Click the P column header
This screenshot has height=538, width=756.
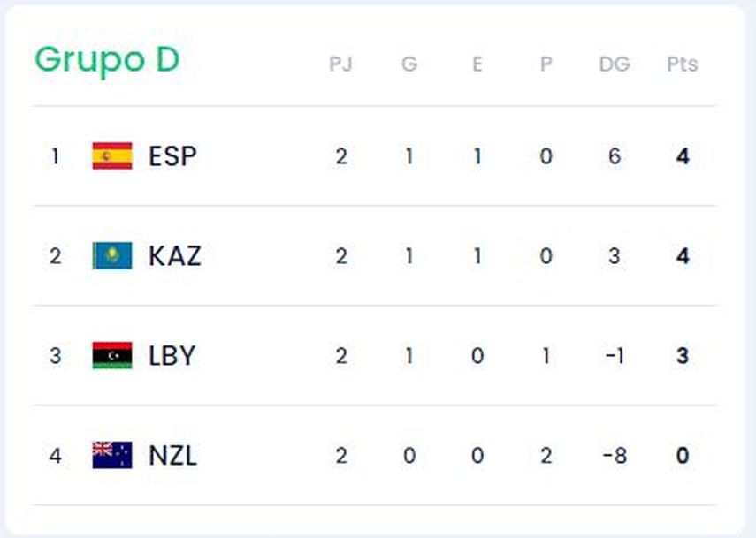pyautogui.click(x=546, y=64)
